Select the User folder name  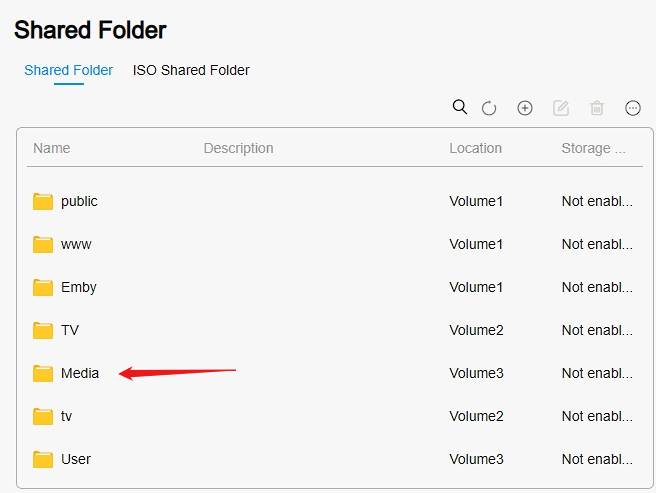click(x=76, y=459)
